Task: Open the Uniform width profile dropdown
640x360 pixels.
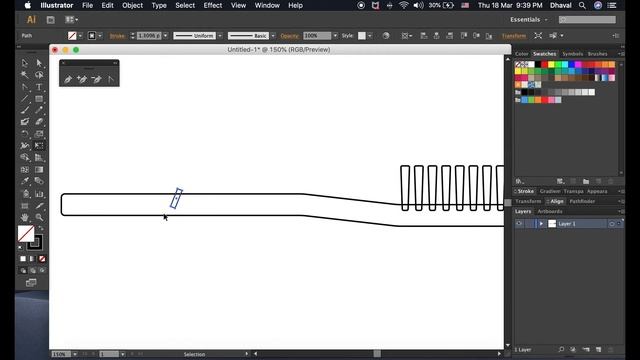Action: (220, 36)
